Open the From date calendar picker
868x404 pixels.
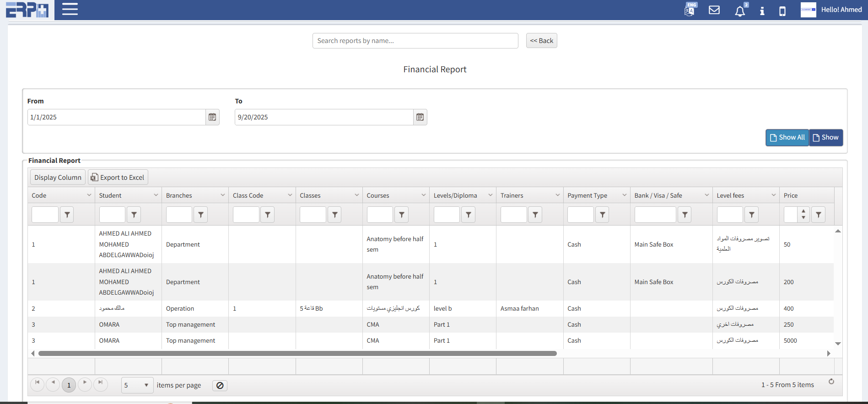point(212,117)
